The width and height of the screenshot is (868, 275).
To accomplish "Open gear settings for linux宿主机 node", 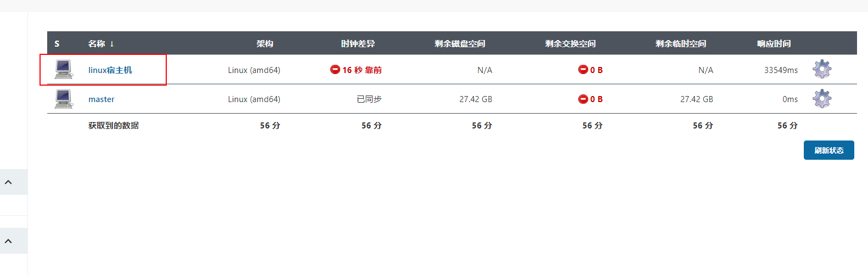I will (822, 69).
